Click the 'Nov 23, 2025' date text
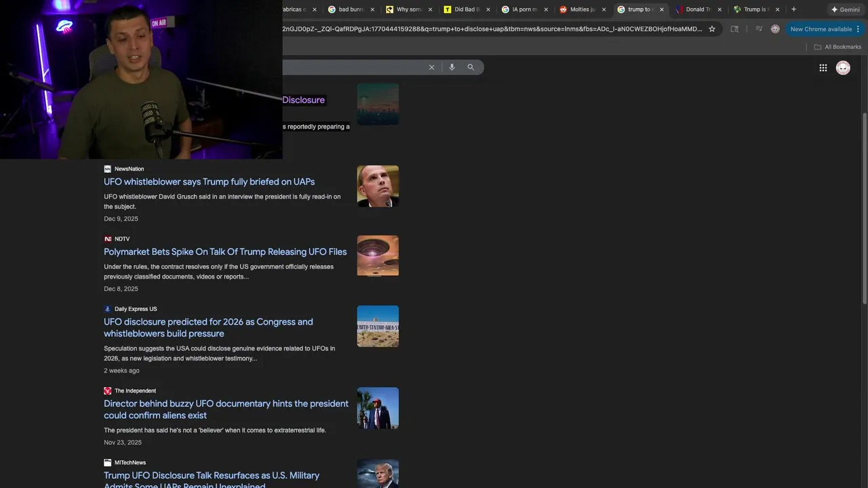This screenshot has width=868, height=488. click(123, 443)
